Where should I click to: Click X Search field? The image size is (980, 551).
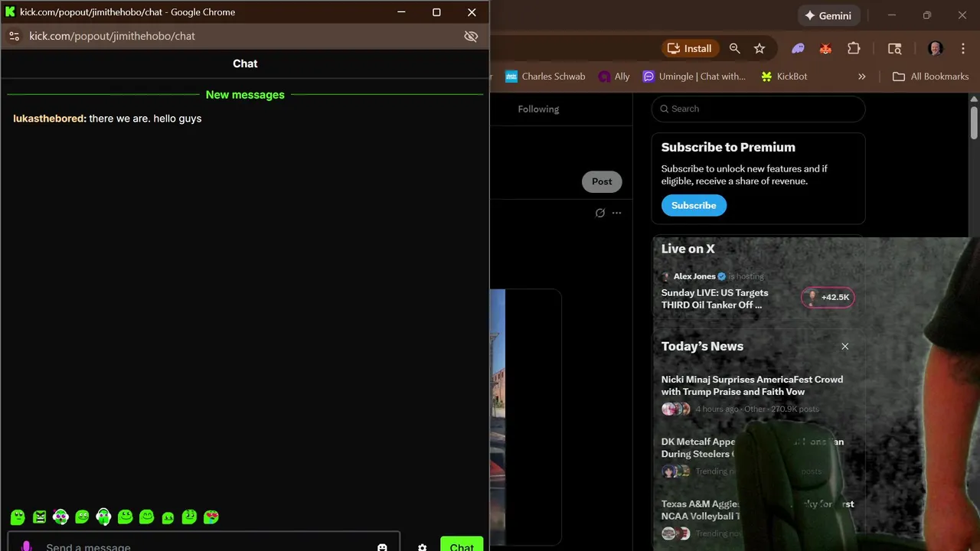[758, 109]
